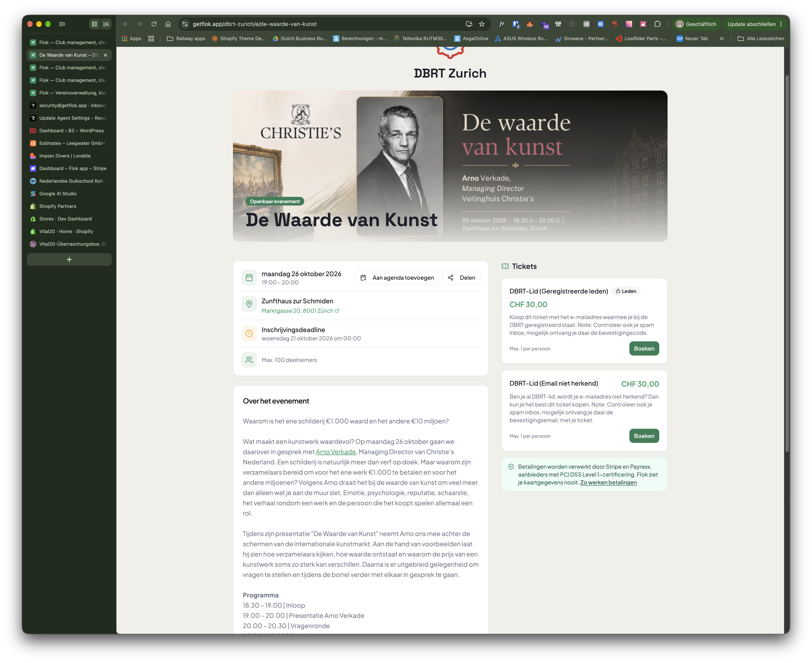Open the extension with badge 14

(x=544, y=24)
